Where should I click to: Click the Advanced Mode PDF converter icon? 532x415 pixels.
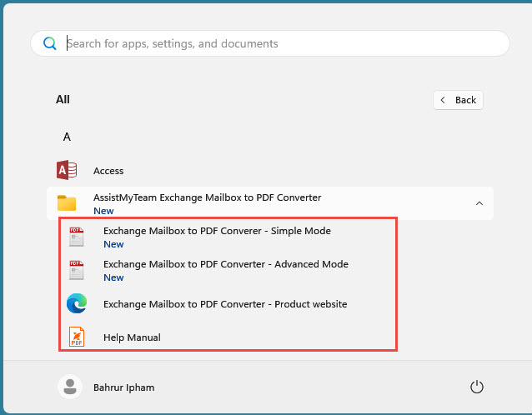77,271
